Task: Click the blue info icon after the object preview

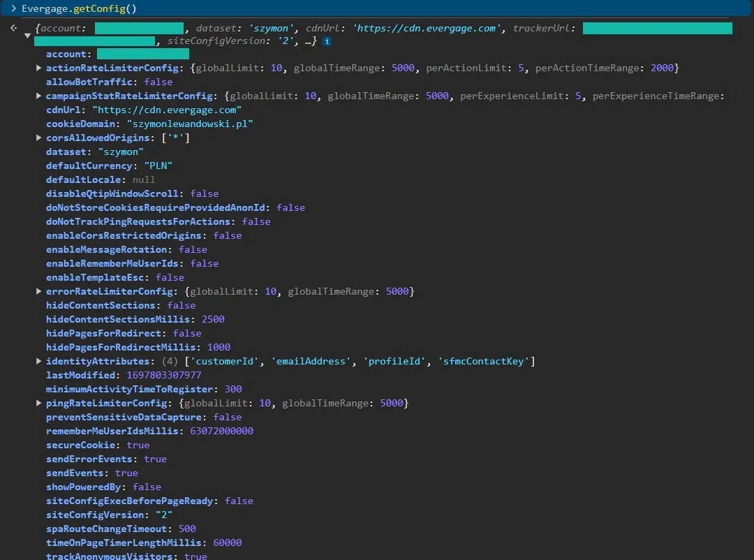Action: pyautogui.click(x=327, y=41)
